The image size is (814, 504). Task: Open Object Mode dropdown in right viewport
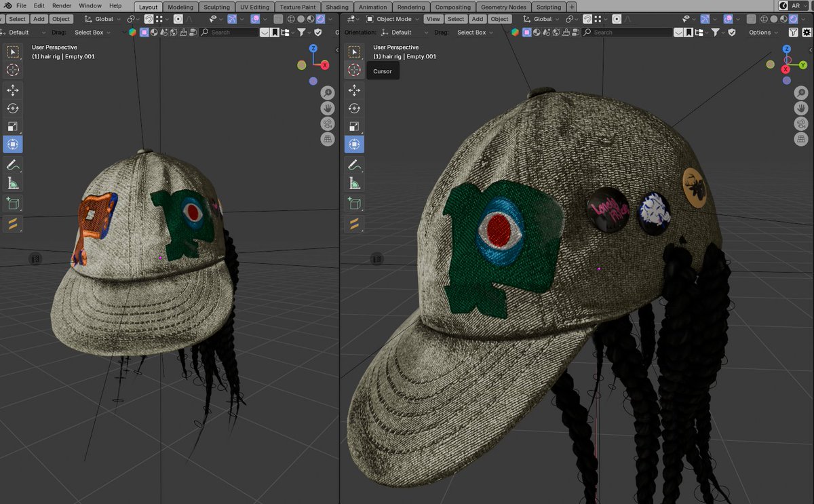pos(393,19)
